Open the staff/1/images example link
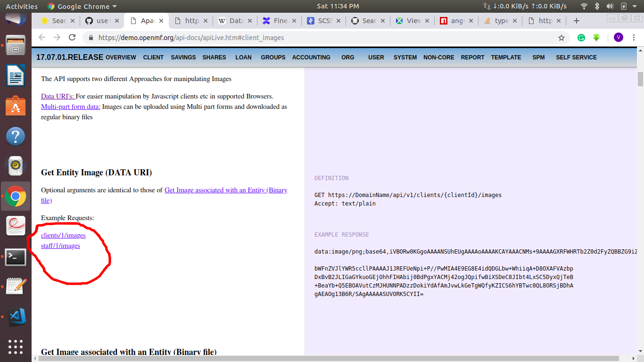The image size is (644, 362). (x=60, y=246)
